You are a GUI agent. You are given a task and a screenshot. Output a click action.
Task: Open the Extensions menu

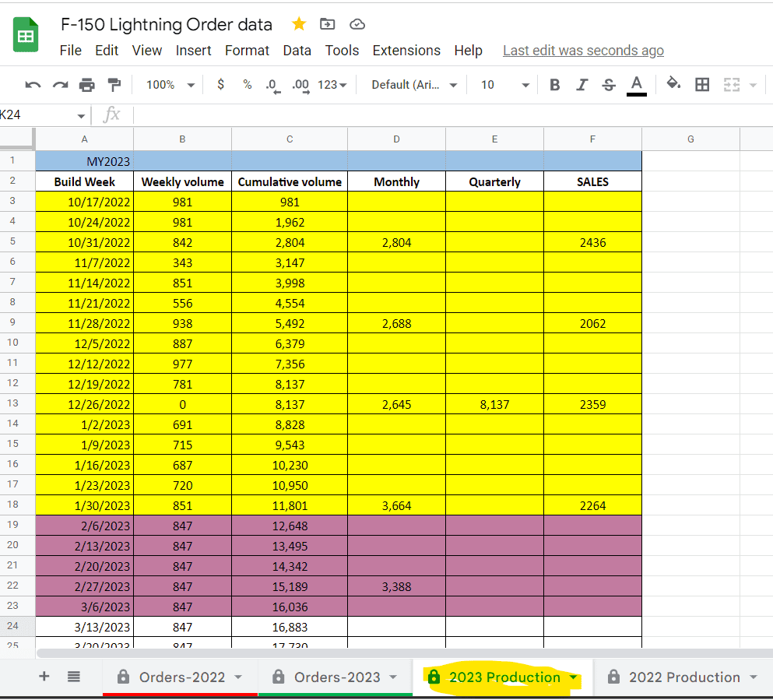click(406, 51)
